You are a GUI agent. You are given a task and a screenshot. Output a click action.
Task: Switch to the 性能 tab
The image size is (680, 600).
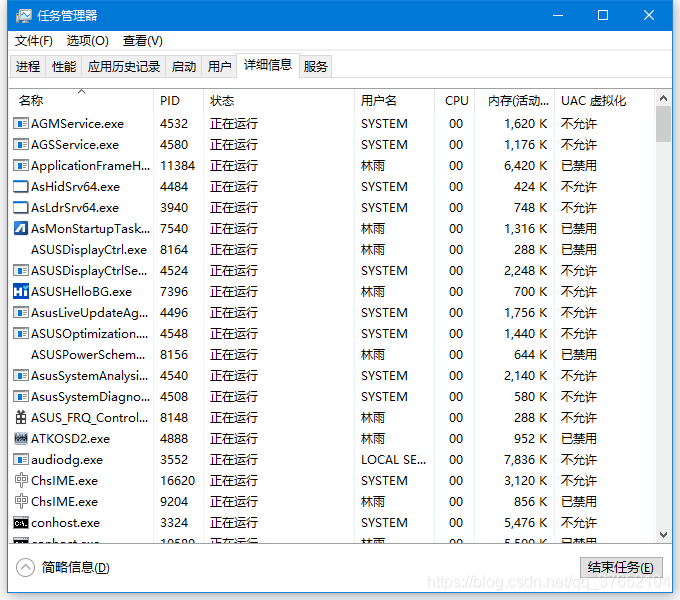click(x=64, y=67)
